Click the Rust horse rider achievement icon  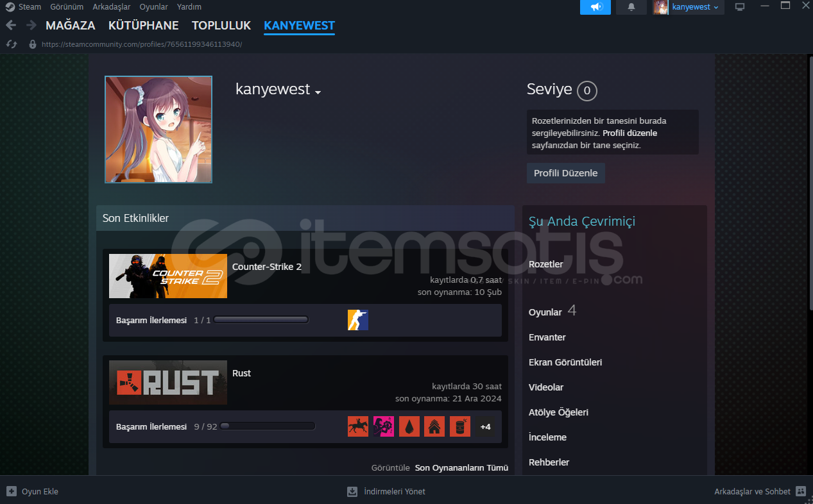pyautogui.click(x=358, y=426)
